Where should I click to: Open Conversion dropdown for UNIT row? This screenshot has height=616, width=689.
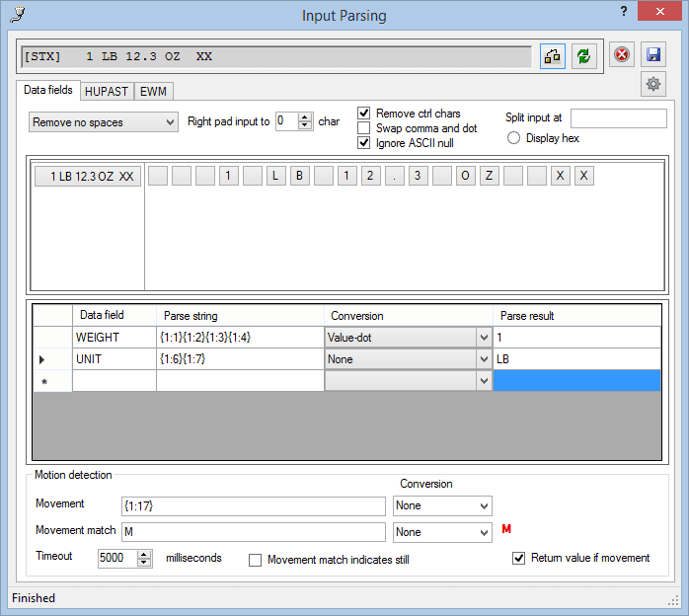(x=484, y=359)
